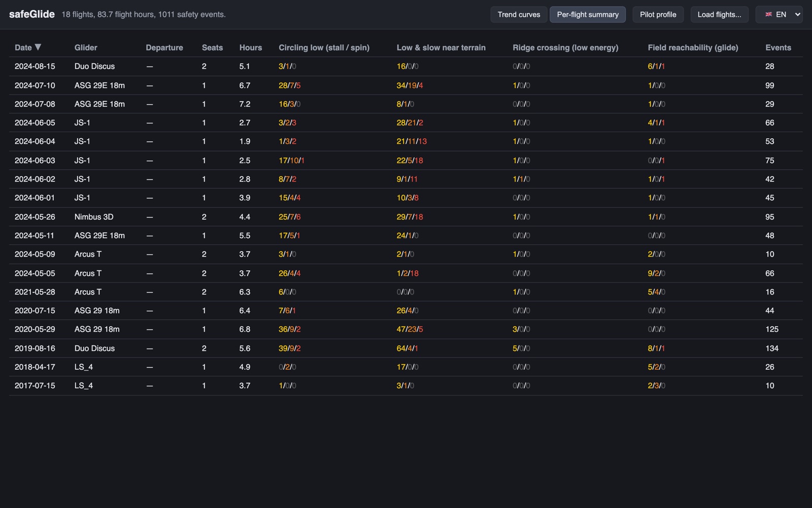Select the 2024-05-11 flight date
The image size is (812, 508).
click(35, 235)
